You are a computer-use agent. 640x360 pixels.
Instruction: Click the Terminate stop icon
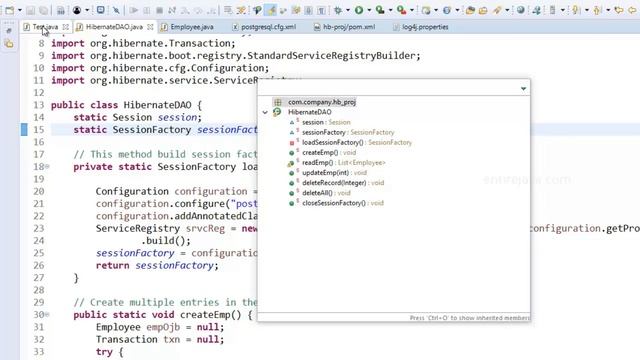160,10
